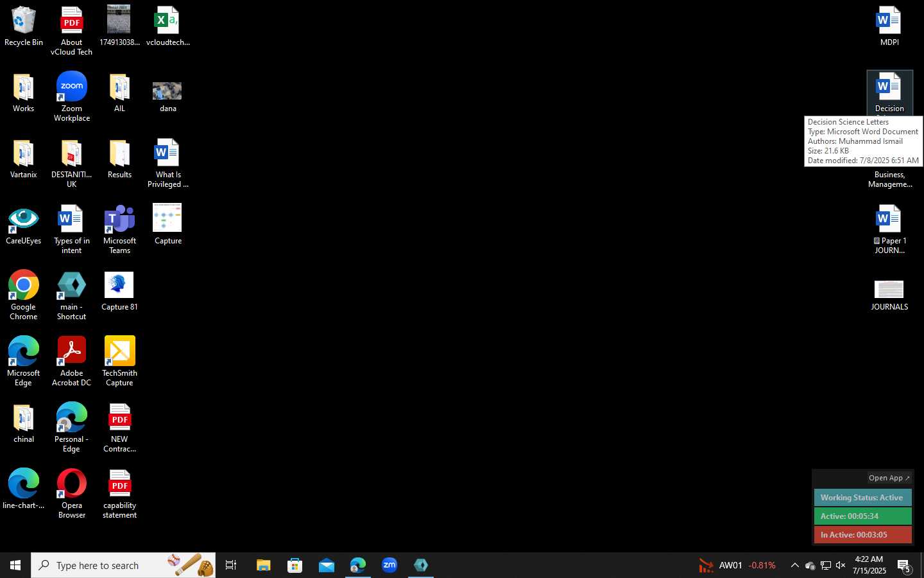This screenshot has width=924, height=578.
Task: Select the Results folder
Action: pos(119,159)
